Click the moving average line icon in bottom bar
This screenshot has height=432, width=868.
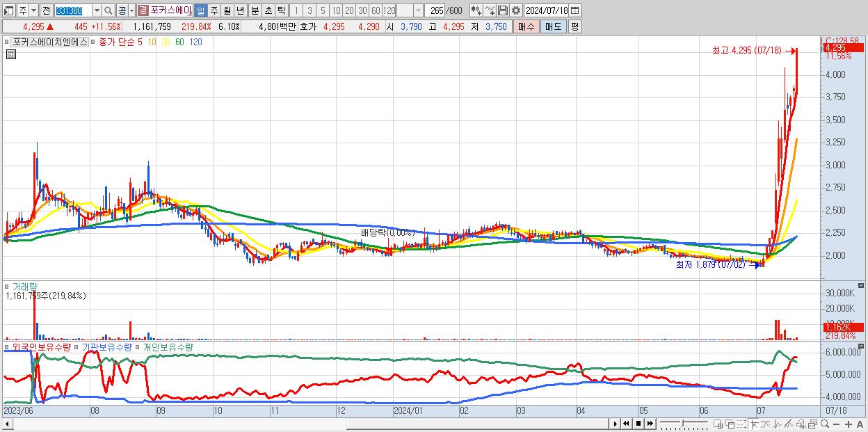766,424
